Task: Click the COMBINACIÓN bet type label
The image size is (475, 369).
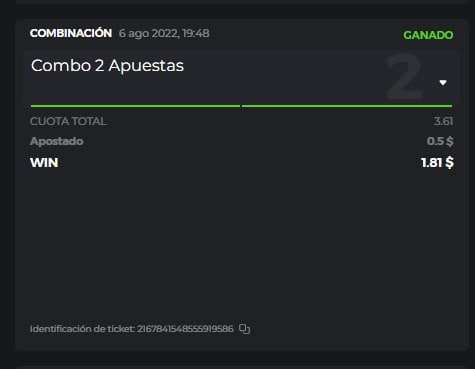Action: (x=71, y=33)
